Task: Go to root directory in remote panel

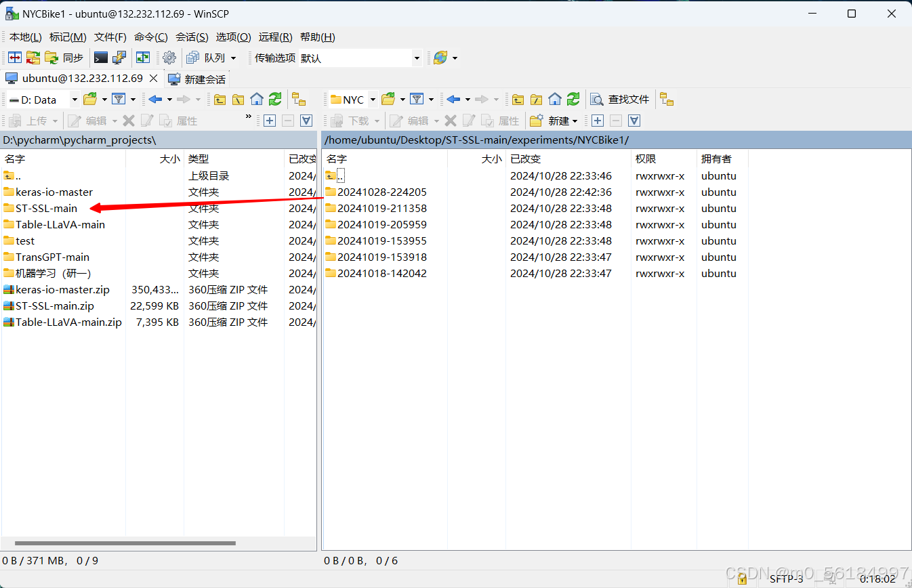Action: (537, 100)
